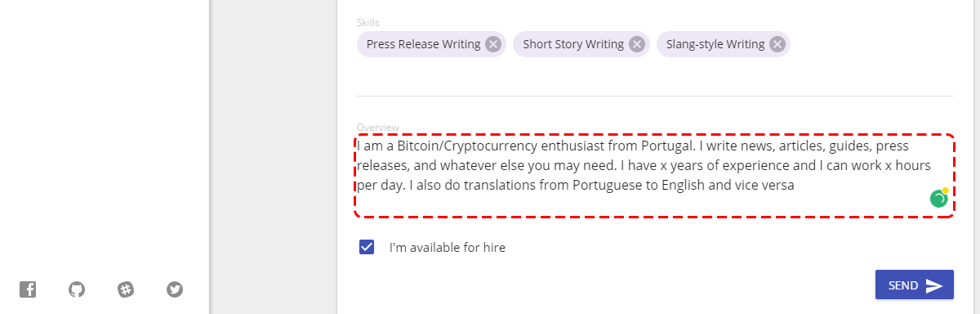Select the Press Release Writing chip text

pyautogui.click(x=423, y=44)
